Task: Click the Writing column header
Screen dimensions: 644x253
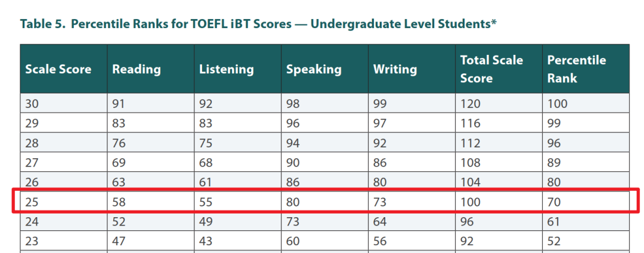Action: (x=412, y=69)
